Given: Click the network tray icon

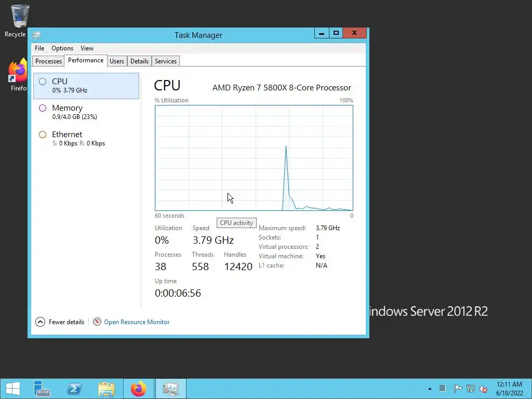Looking at the screenshot, I should tap(471, 389).
